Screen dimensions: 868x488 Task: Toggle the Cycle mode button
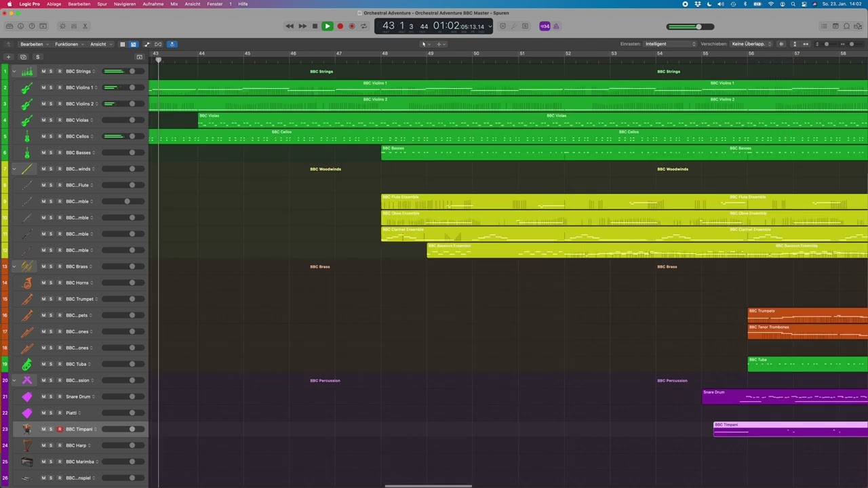363,26
